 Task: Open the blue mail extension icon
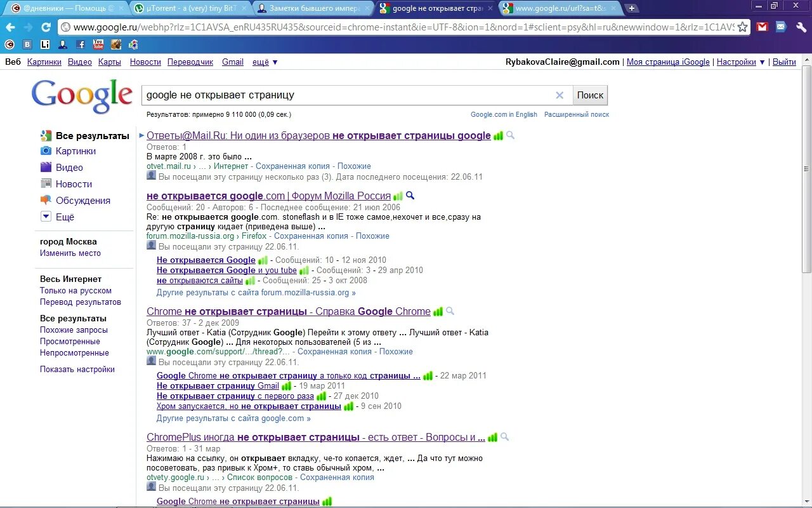pos(781,27)
